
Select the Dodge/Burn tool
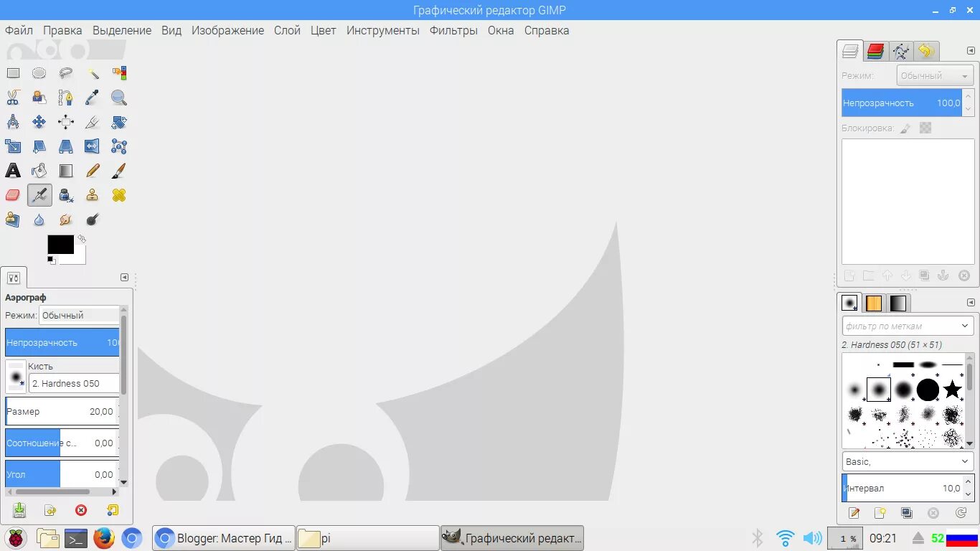pos(93,220)
